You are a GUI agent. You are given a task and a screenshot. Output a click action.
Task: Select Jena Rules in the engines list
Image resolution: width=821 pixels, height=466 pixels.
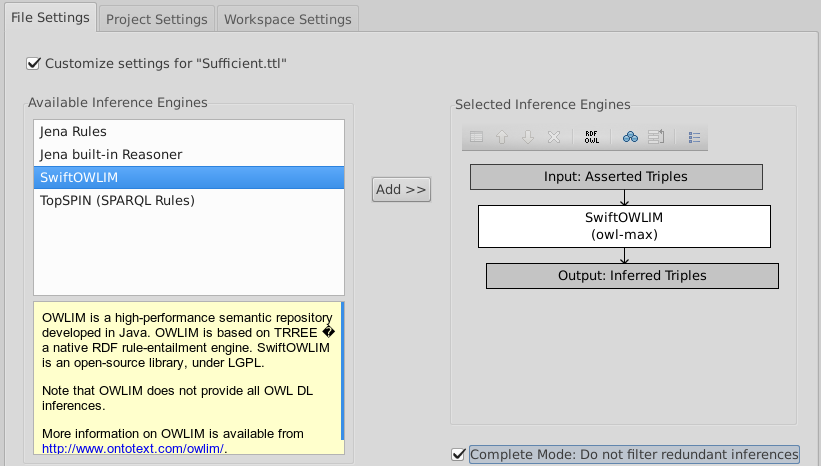pos(73,131)
